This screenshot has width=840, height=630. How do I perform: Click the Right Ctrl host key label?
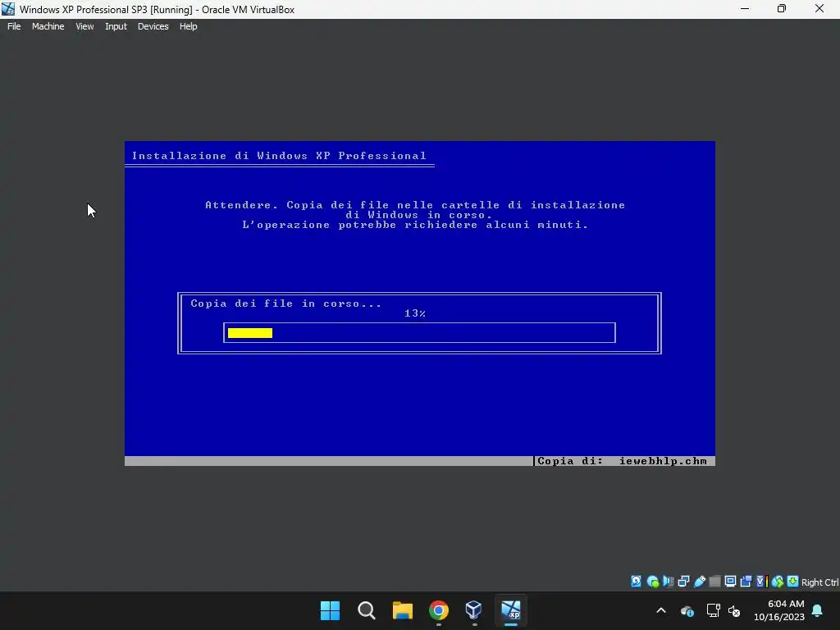coord(819,582)
